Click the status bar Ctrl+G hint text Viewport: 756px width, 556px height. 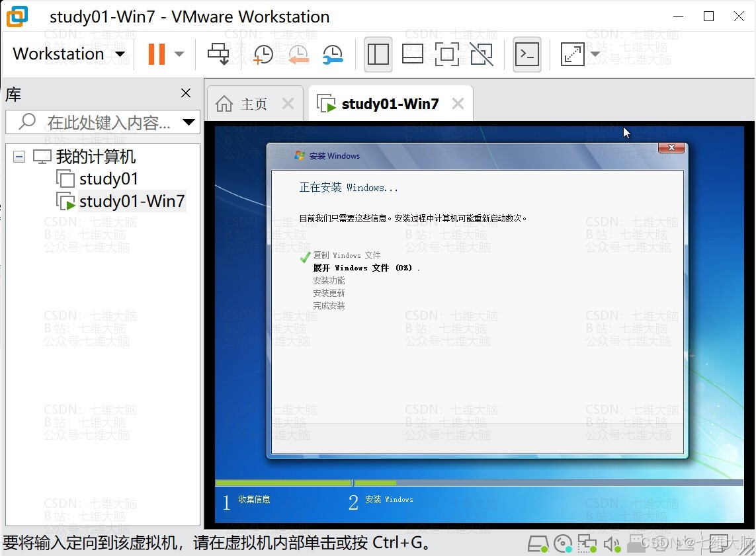click(216, 543)
